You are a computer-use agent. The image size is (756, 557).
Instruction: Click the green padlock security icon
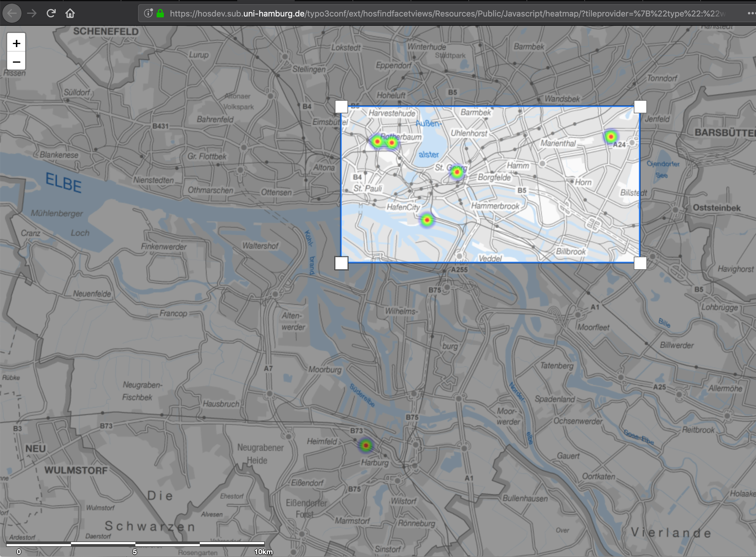coord(160,13)
